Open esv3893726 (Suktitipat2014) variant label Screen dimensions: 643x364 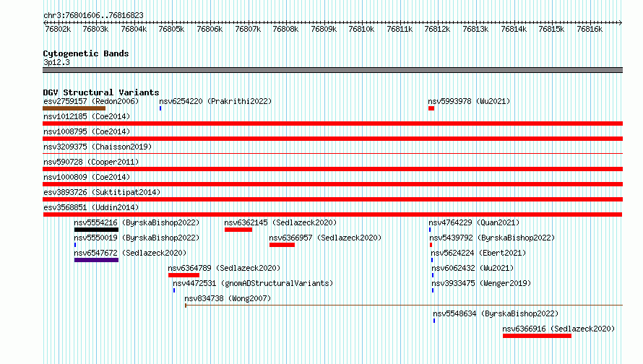click(x=102, y=192)
